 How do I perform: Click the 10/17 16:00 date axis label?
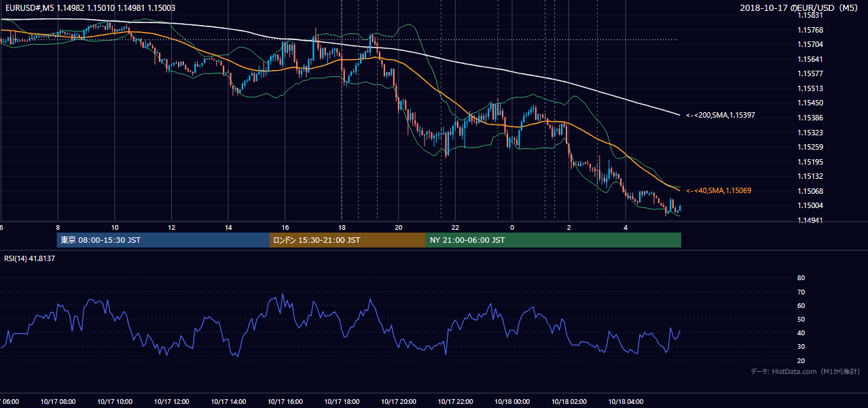pyautogui.click(x=285, y=401)
